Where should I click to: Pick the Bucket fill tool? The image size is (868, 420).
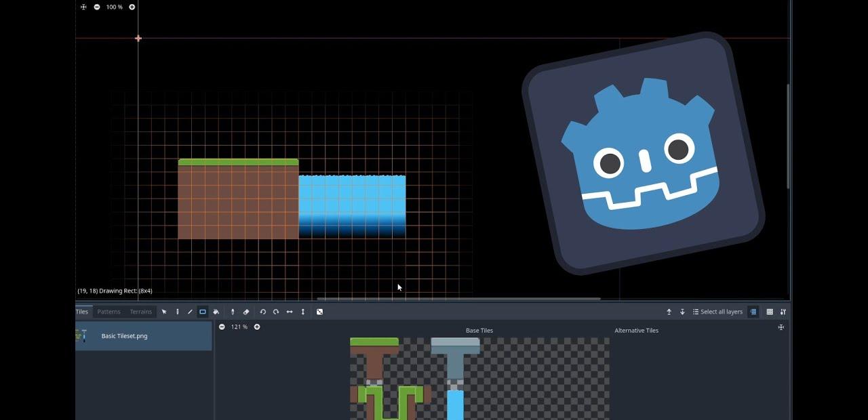216,312
